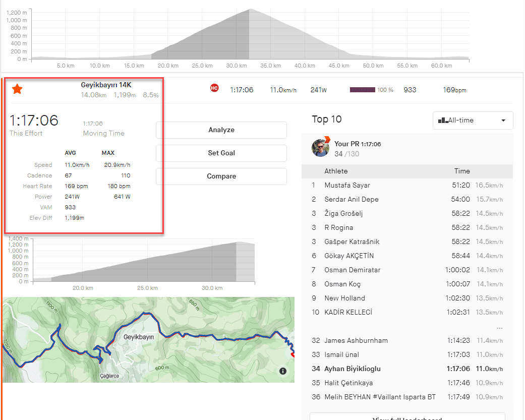
Task: Click the Geyikbayırı label on the map
Action: pyautogui.click(x=138, y=336)
